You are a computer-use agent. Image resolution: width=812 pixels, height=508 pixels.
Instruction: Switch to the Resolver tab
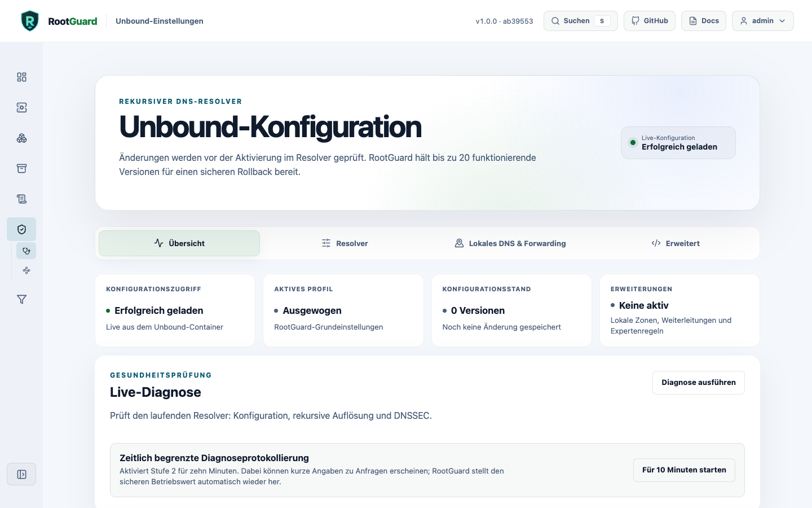[x=345, y=243]
